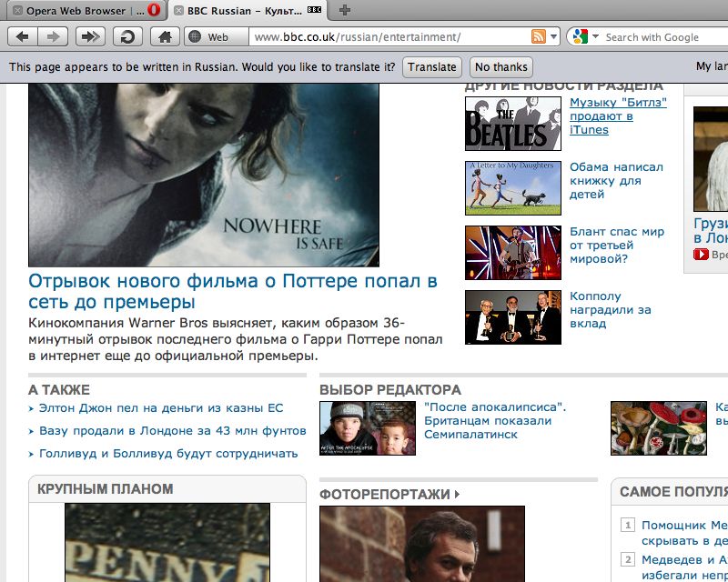Open the Harry Potter film headline link

click(x=233, y=290)
